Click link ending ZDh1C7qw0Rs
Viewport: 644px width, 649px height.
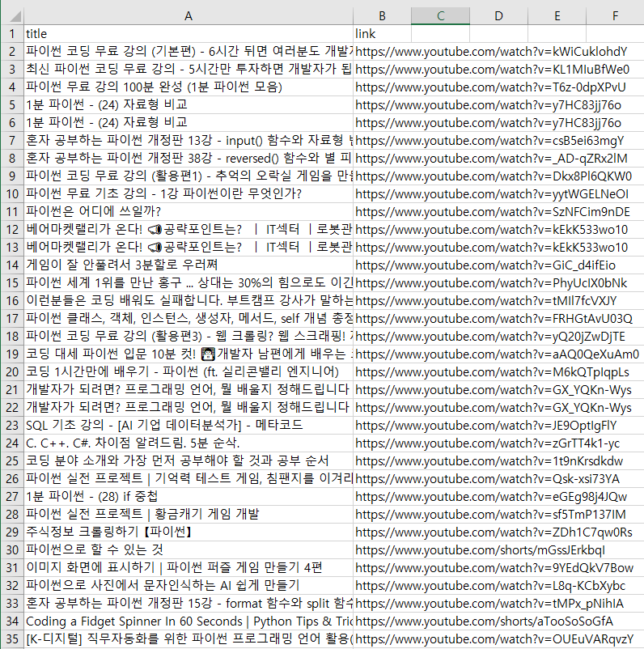(x=494, y=532)
